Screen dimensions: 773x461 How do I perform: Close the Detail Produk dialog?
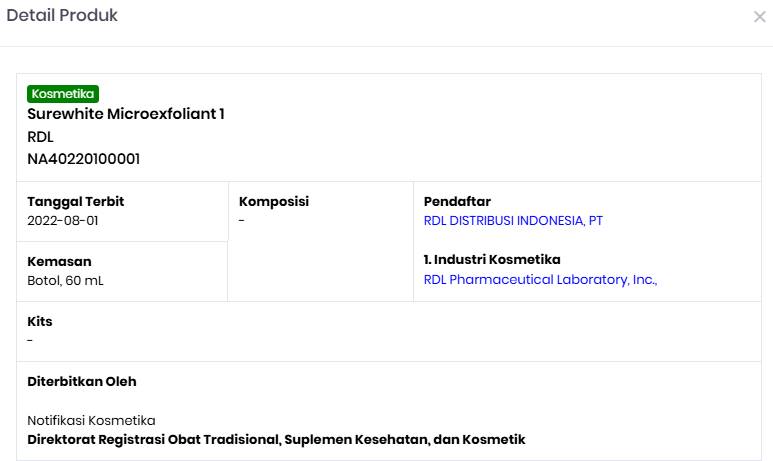coord(759,17)
